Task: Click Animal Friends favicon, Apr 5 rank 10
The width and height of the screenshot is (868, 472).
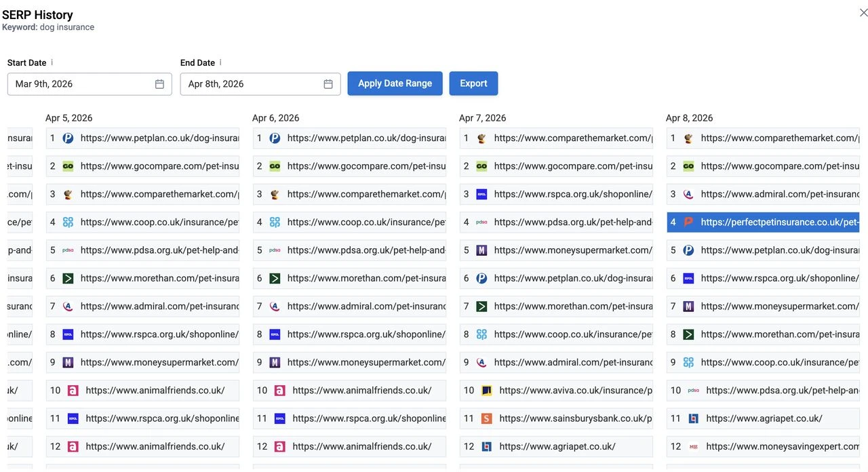Action: click(73, 391)
